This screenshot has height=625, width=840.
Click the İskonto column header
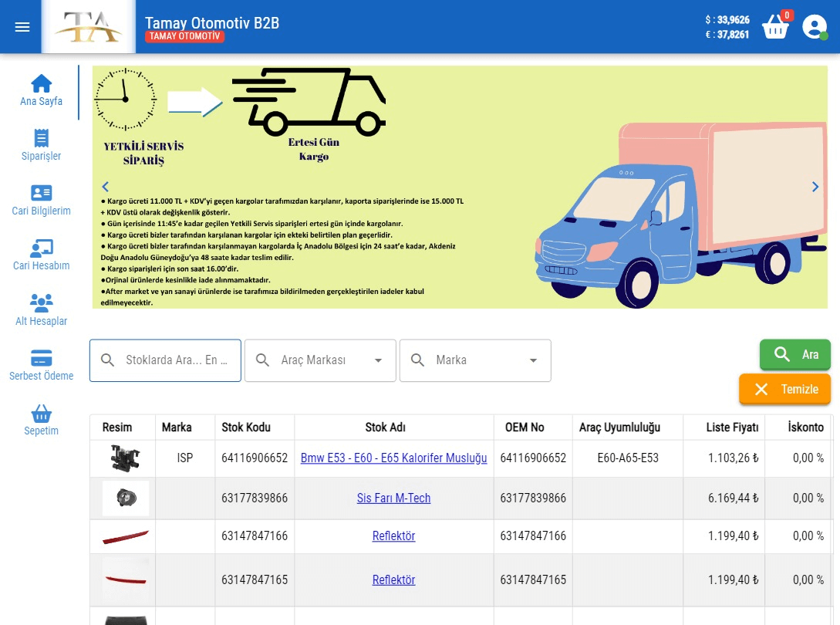[x=806, y=427]
